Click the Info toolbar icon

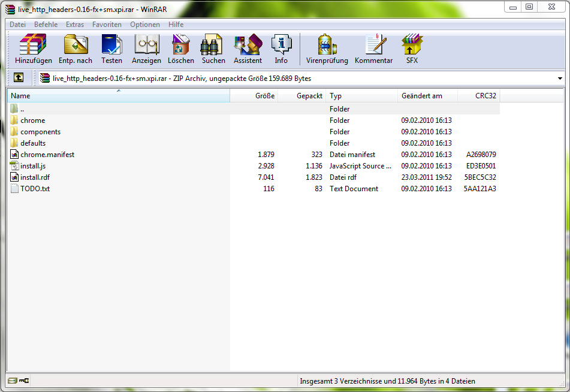(281, 44)
